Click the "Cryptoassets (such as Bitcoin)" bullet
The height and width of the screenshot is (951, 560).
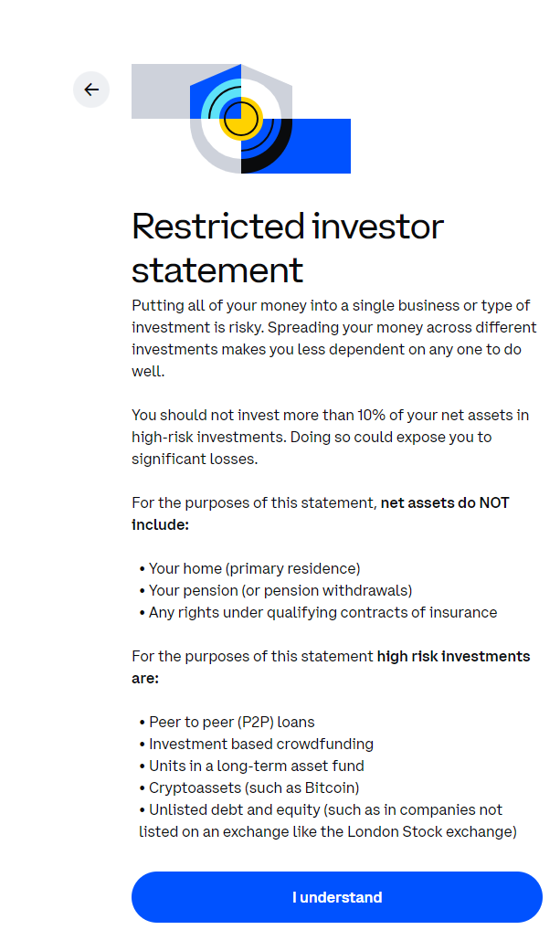coord(254,787)
